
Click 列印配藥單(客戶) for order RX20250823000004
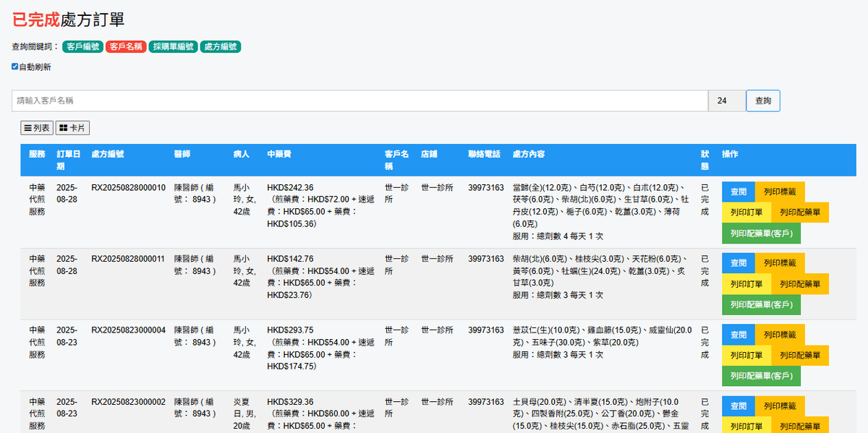(x=761, y=376)
